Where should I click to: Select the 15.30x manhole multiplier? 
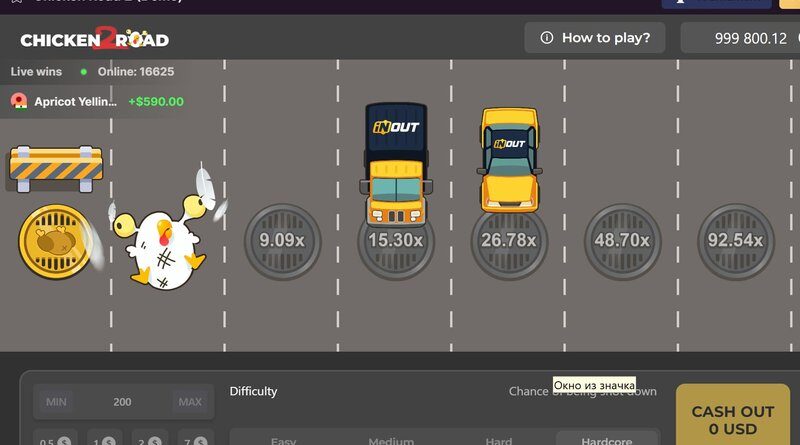click(396, 241)
